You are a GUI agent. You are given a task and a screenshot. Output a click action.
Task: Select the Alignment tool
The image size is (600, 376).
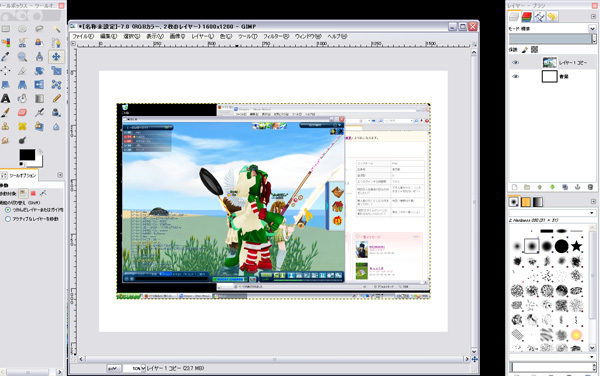coord(6,71)
